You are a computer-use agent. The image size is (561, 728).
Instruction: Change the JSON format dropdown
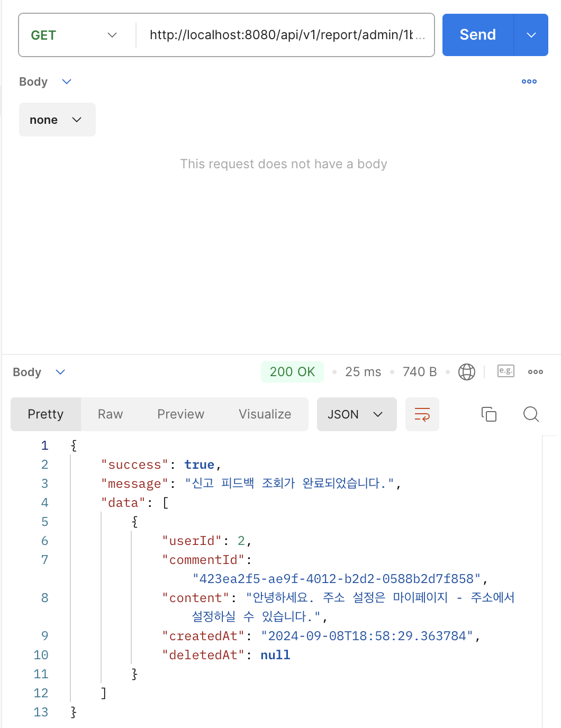click(356, 414)
